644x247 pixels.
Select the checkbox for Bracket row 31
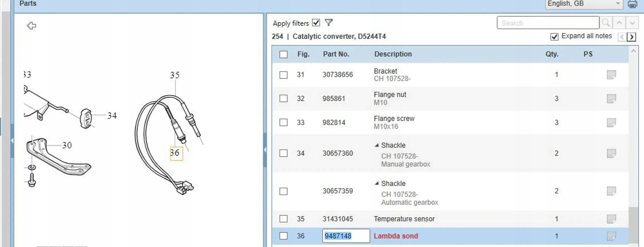point(283,75)
